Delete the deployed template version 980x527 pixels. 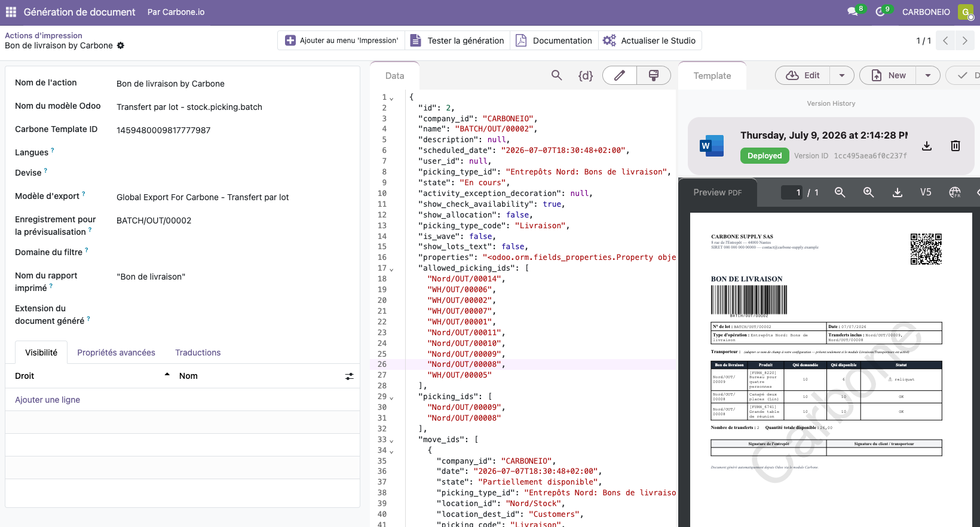pyautogui.click(x=955, y=146)
